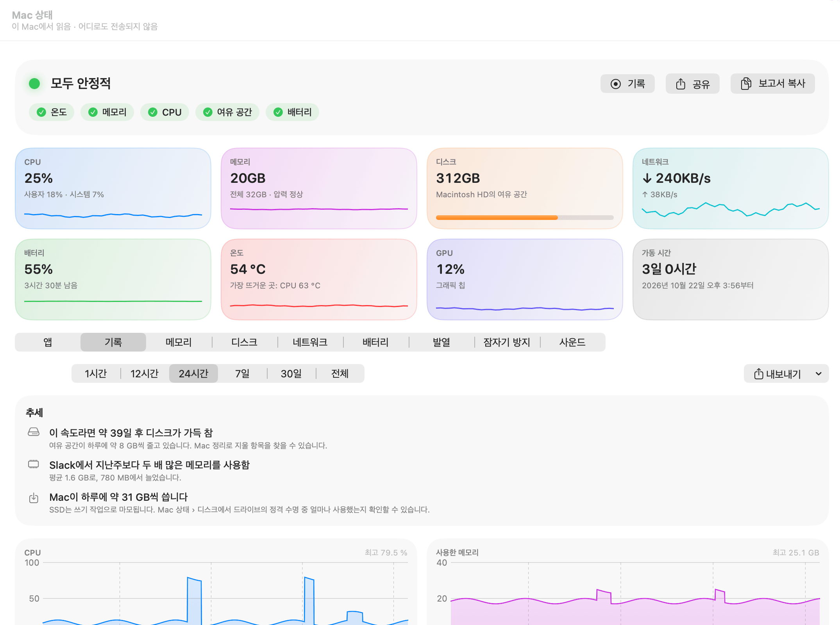This screenshot has height=625, width=840.
Task: Switch to the 메모리 tab
Action: point(179,342)
